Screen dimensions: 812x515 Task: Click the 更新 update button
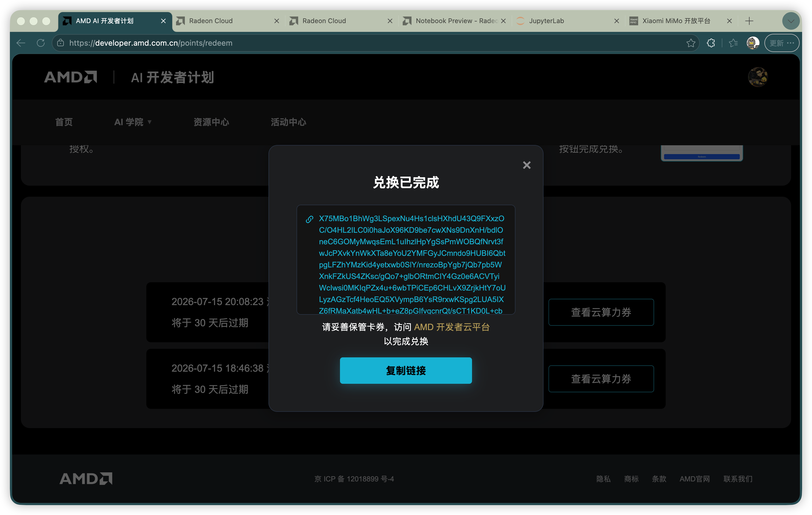[782, 43]
